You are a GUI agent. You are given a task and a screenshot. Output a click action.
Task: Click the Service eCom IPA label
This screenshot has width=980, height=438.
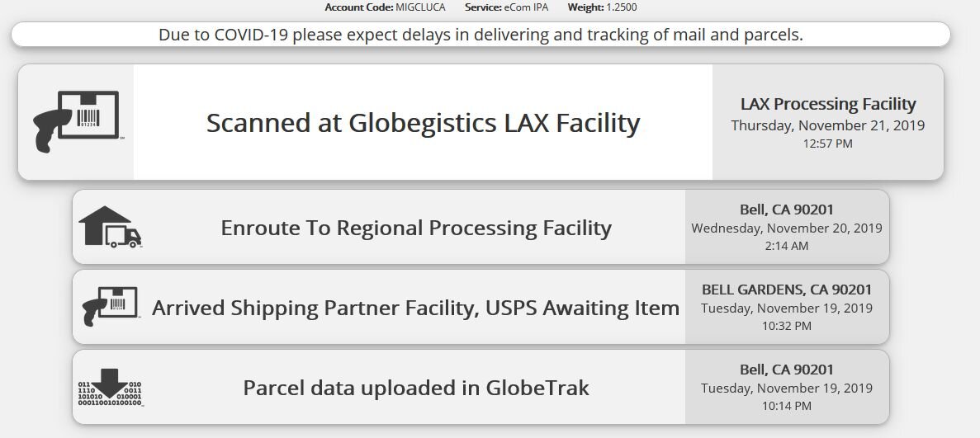coord(506,7)
